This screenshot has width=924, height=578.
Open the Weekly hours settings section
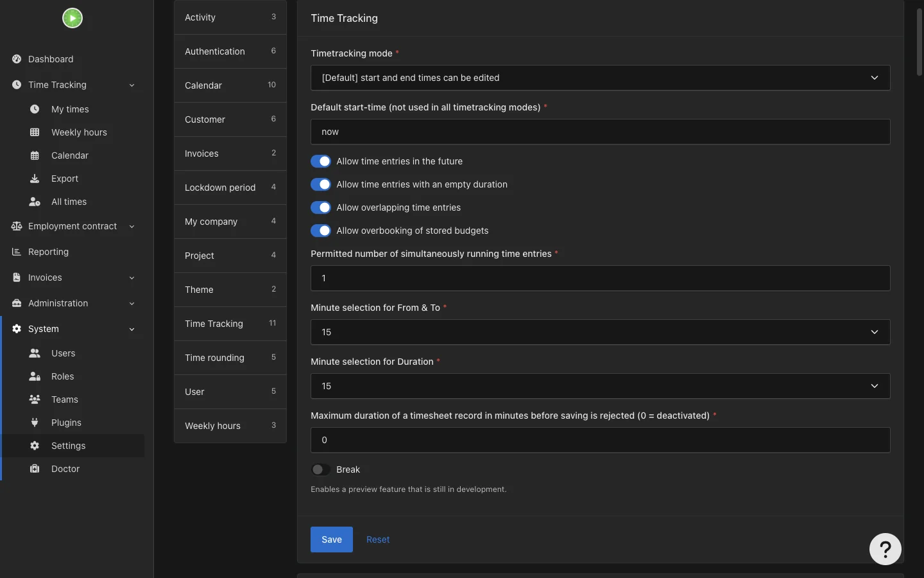click(x=230, y=426)
